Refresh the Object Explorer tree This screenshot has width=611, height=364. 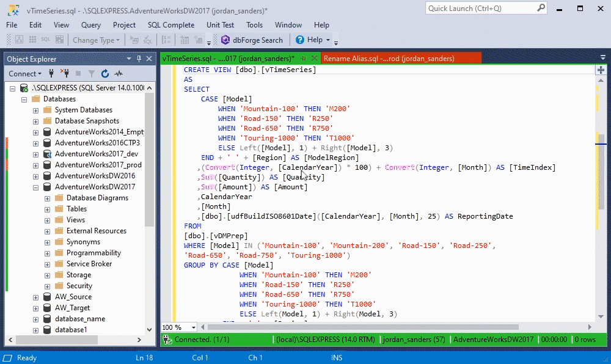pyautogui.click(x=105, y=74)
